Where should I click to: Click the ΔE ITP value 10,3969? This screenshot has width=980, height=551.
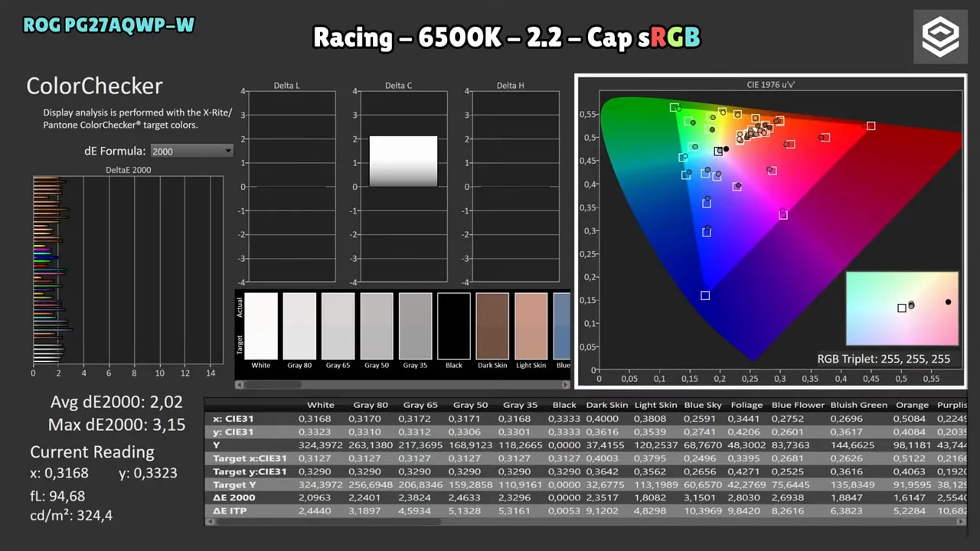click(x=703, y=510)
